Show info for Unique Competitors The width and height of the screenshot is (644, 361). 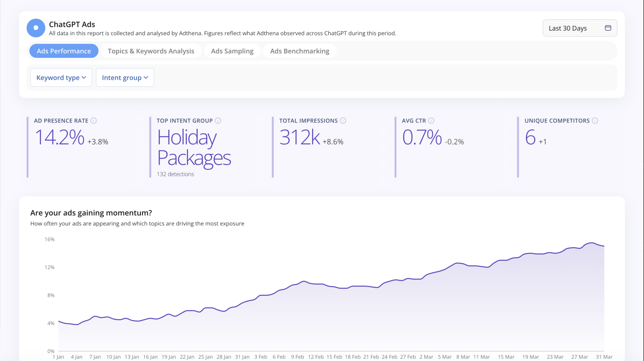tap(595, 121)
